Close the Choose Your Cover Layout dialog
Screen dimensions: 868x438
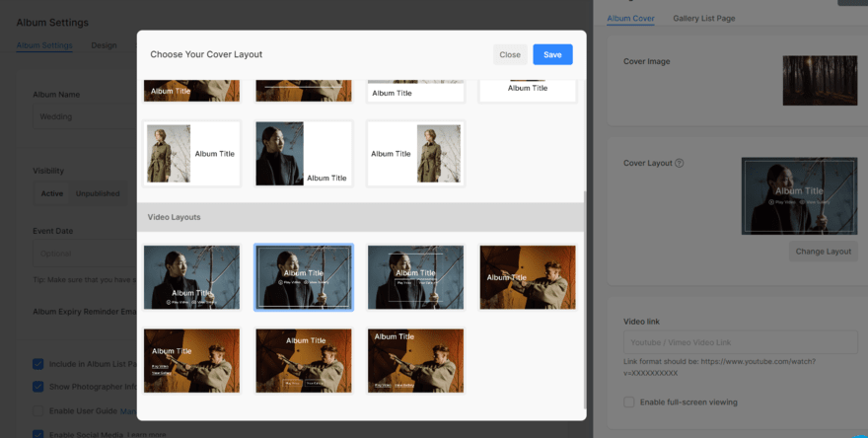tap(510, 54)
